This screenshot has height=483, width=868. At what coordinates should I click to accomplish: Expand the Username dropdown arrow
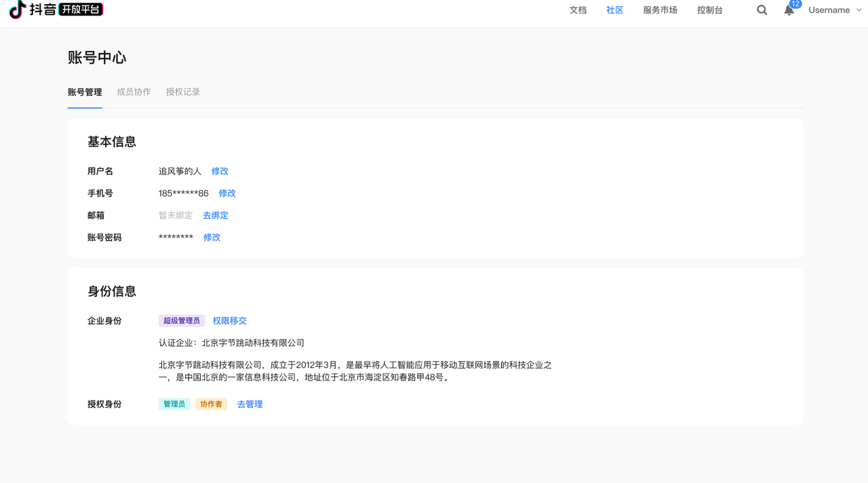(x=859, y=10)
